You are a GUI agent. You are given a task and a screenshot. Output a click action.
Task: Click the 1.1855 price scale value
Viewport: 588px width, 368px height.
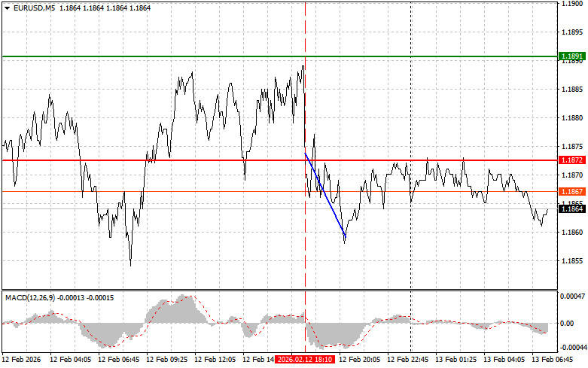pos(572,261)
